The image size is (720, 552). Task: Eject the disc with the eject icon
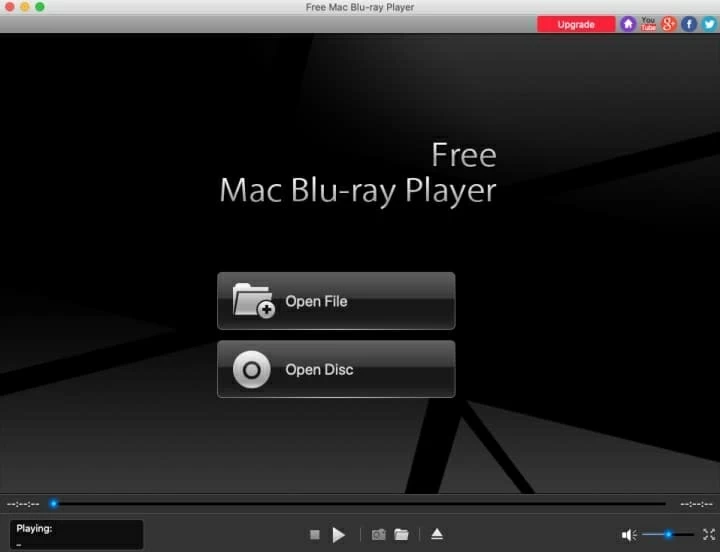437,534
